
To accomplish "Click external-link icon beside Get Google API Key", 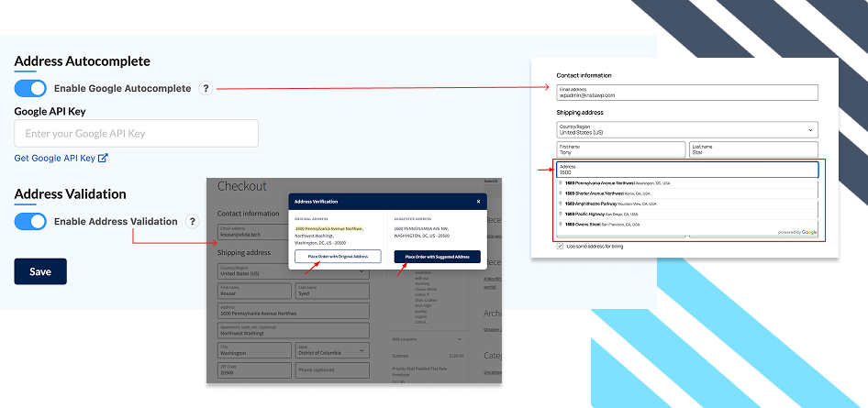I will [103, 158].
